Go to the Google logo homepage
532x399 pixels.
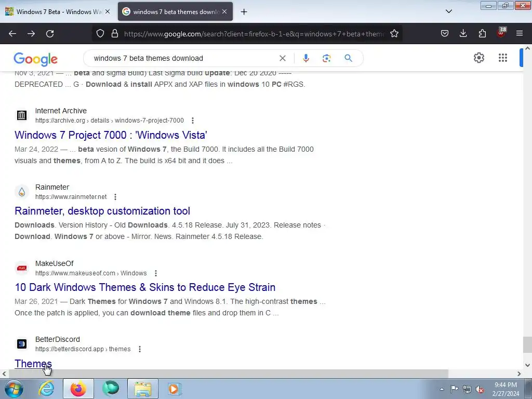click(36, 59)
